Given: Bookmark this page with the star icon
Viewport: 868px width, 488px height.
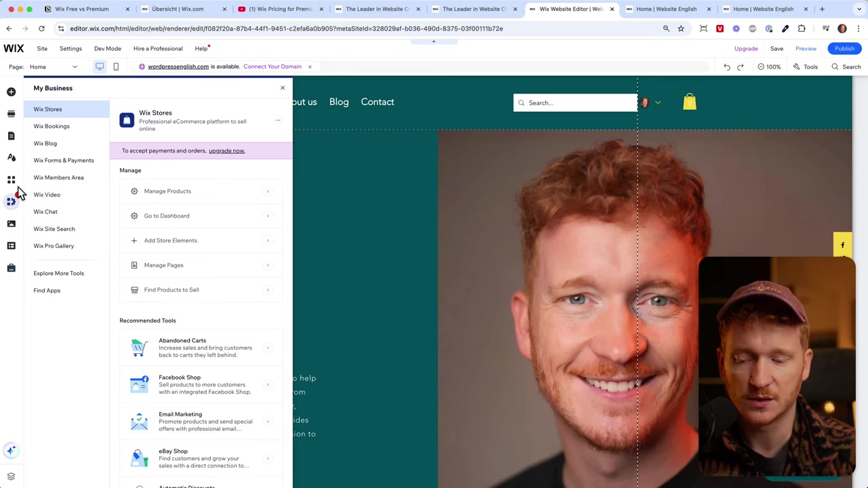Looking at the screenshot, I should (681, 28).
